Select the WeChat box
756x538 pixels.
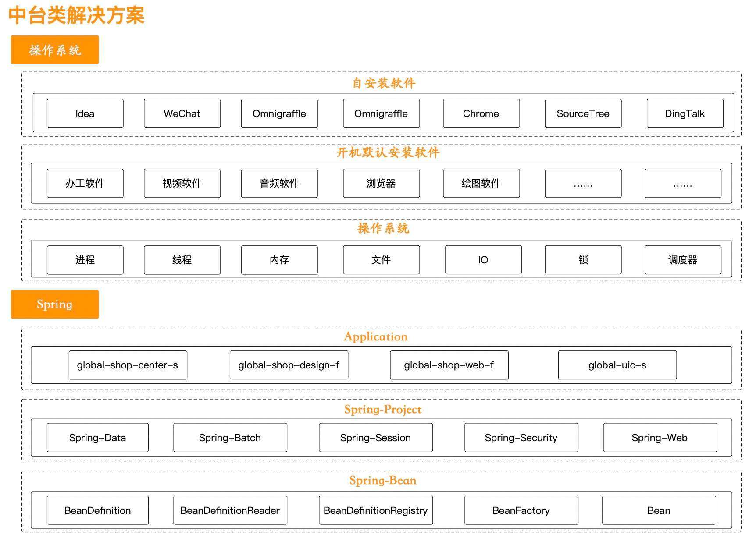tap(182, 113)
